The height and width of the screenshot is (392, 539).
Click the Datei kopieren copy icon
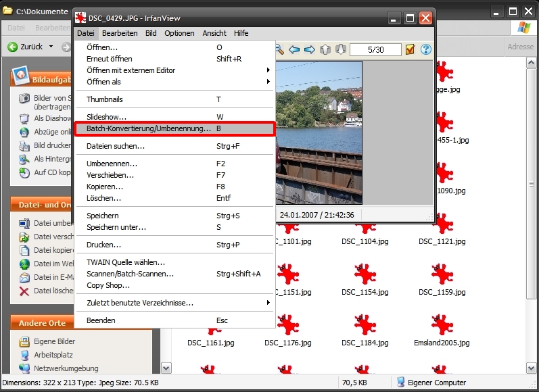click(24, 251)
